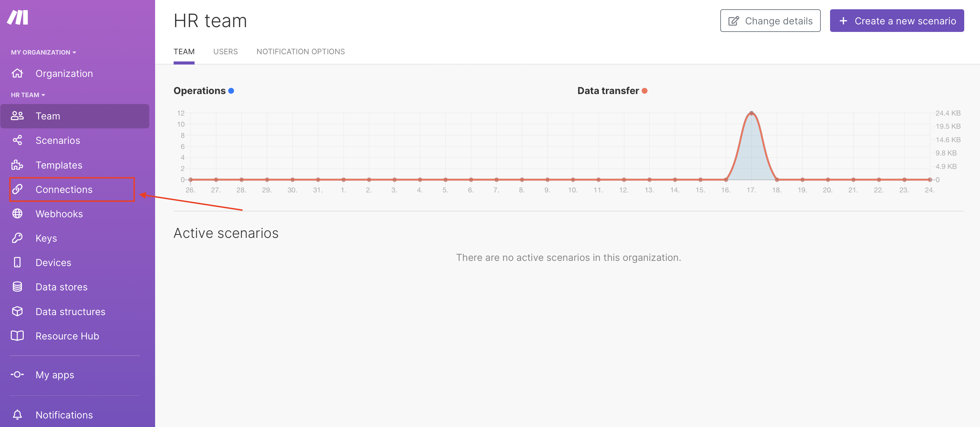Click the Change details button

point(770,21)
